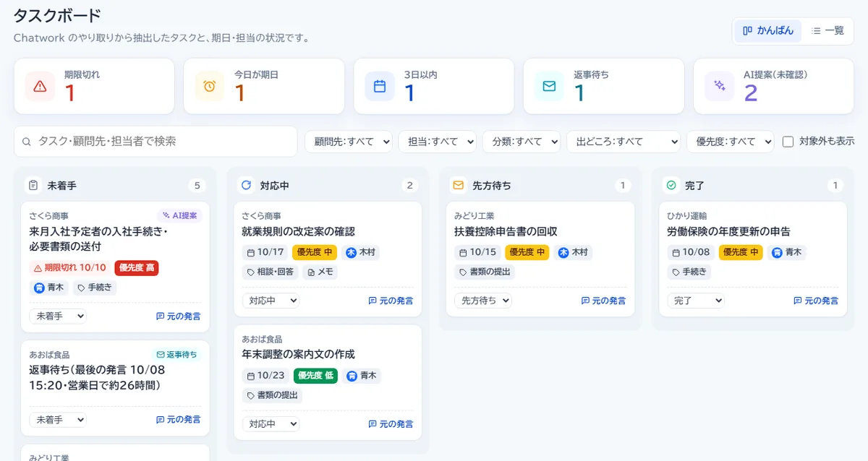Viewport: 868px width, 461px height.
Task: Click the AI提案(未確認) summary card
Action: point(774,86)
